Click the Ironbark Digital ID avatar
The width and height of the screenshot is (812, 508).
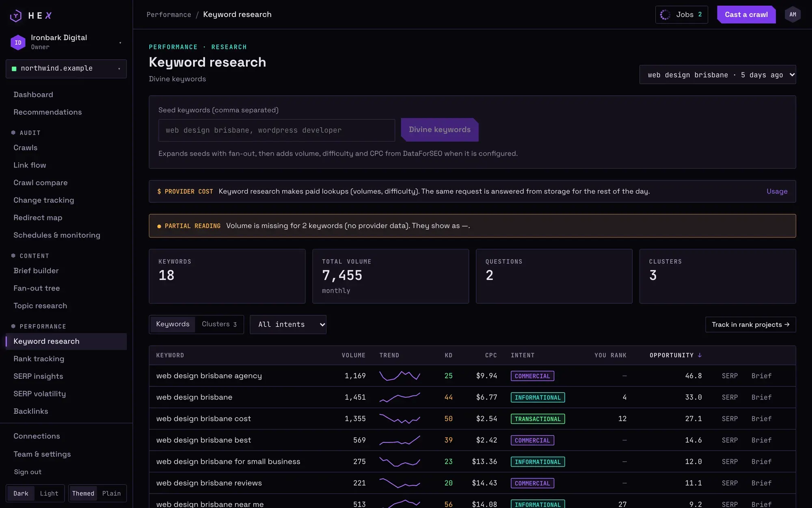pos(18,42)
